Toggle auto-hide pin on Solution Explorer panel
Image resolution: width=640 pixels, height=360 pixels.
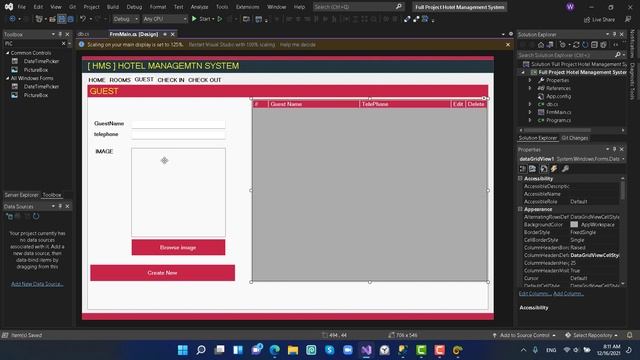tap(614, 34)
